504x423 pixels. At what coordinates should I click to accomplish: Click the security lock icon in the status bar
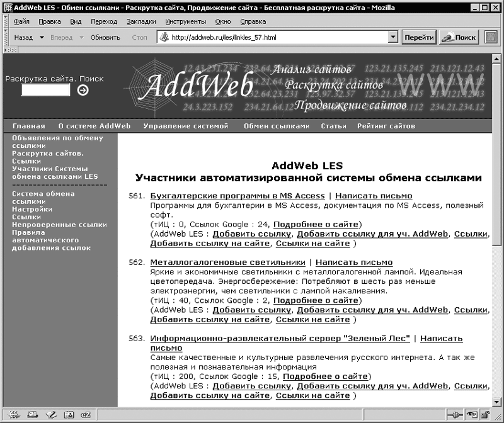click(484, 415)
